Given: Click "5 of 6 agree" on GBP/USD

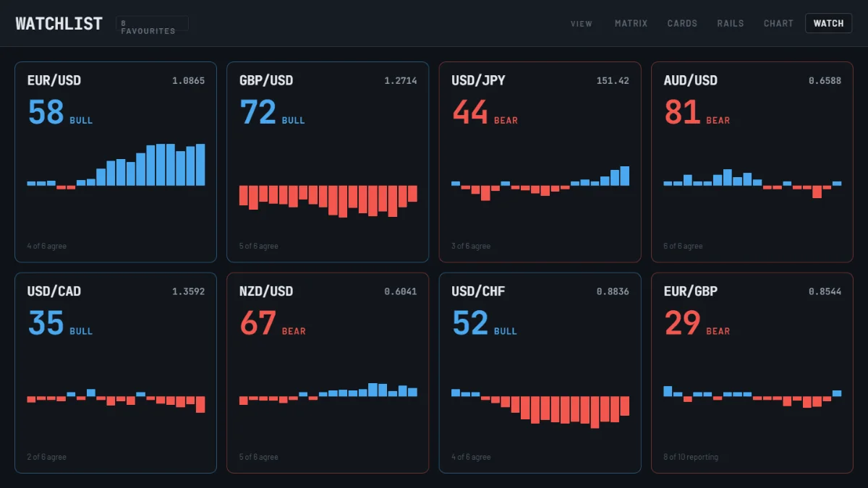Looking at the screenshot, I should point(259,247).
